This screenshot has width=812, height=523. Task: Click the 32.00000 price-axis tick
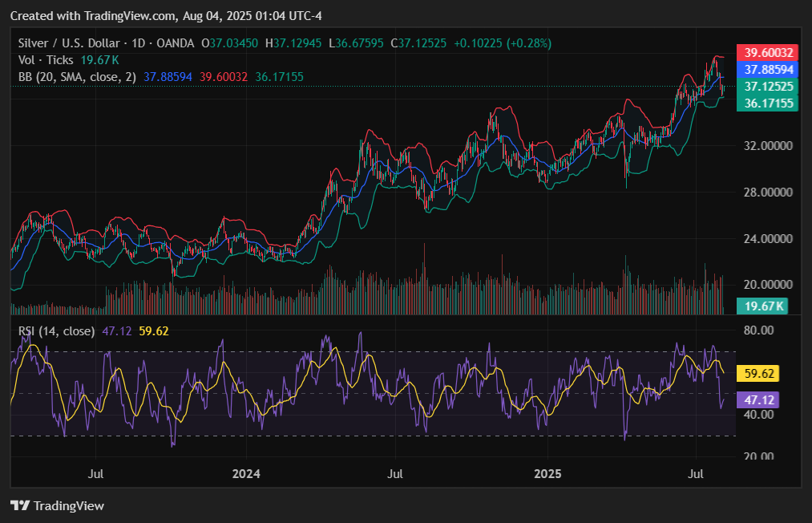pyautogui.click(x=768, y=146)
